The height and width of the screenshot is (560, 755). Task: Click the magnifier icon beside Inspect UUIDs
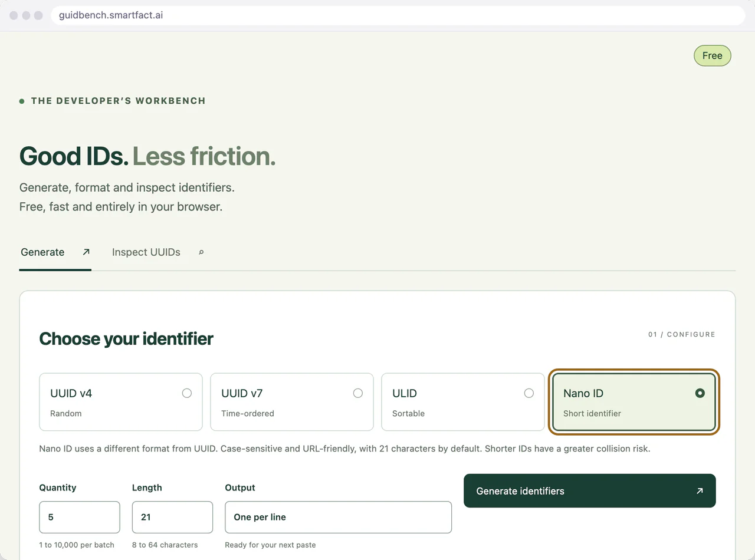[201, 252]
